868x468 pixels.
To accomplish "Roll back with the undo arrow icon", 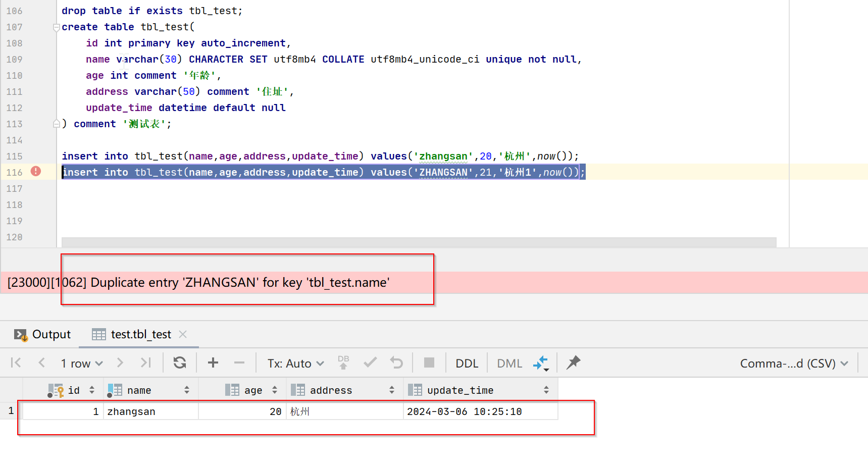I will point(396,362).
